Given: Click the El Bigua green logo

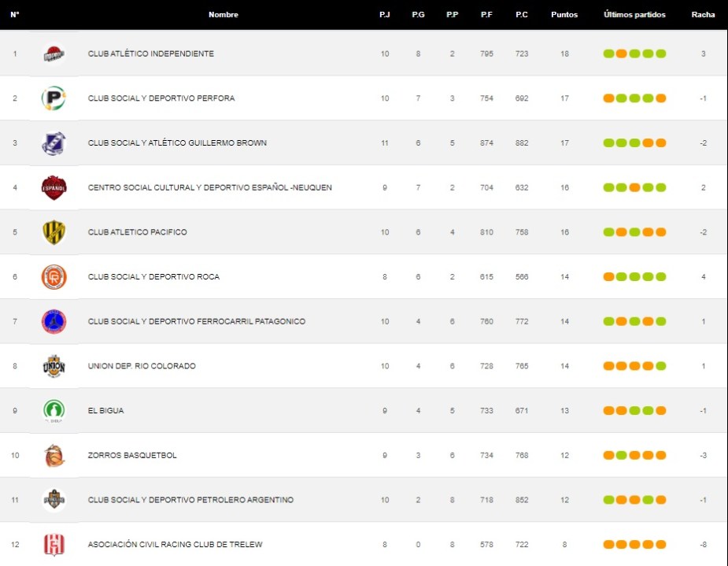Looking at the screenshot, I should pos(54,411).
